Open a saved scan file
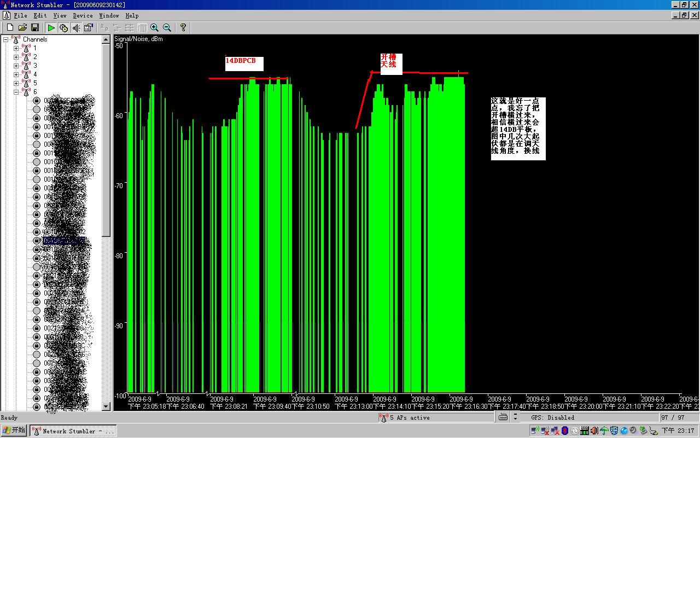This screenshot has height=598, width=700. 22,27
